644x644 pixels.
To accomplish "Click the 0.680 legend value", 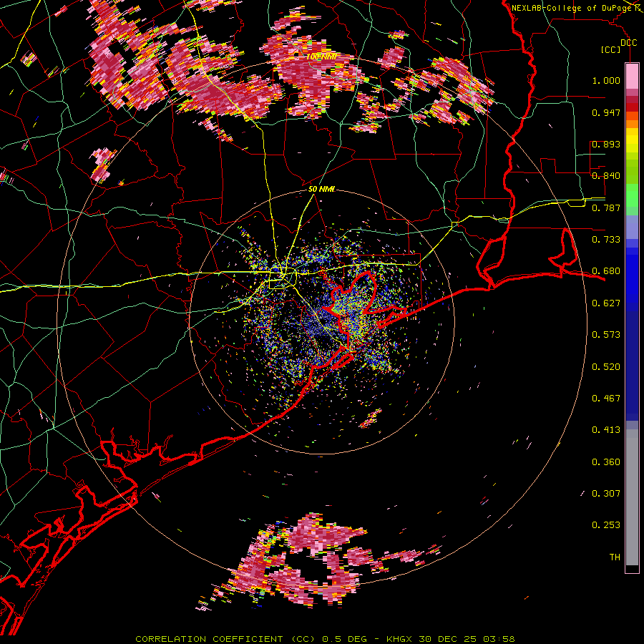I will point(606,271).
